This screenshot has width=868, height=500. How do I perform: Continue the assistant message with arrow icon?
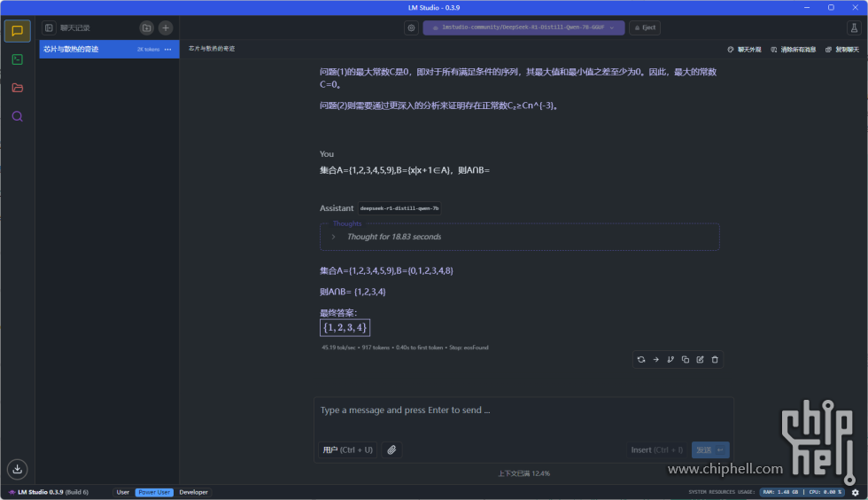coord(656,359)
